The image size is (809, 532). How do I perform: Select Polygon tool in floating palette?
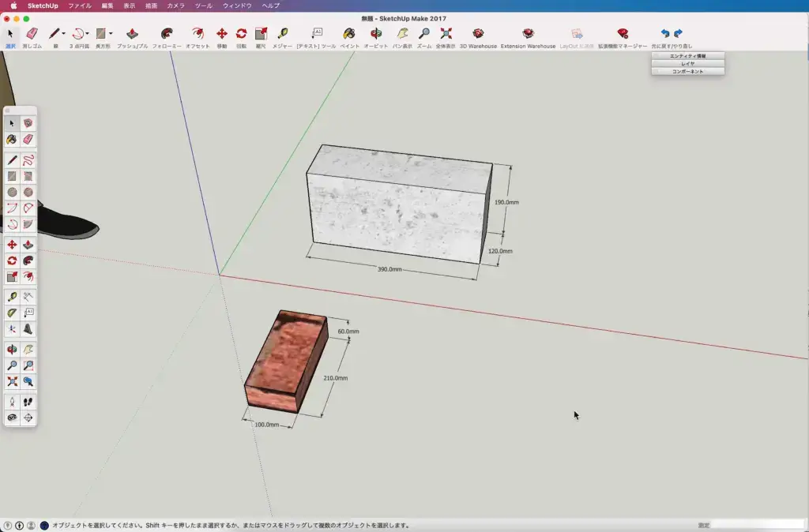click(28, 193)
